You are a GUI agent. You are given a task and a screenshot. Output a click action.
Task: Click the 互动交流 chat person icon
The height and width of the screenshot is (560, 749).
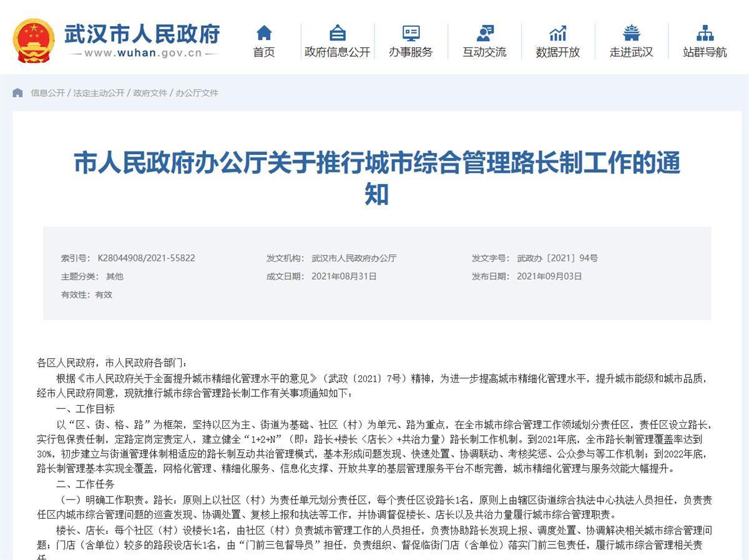coord(484,32)
